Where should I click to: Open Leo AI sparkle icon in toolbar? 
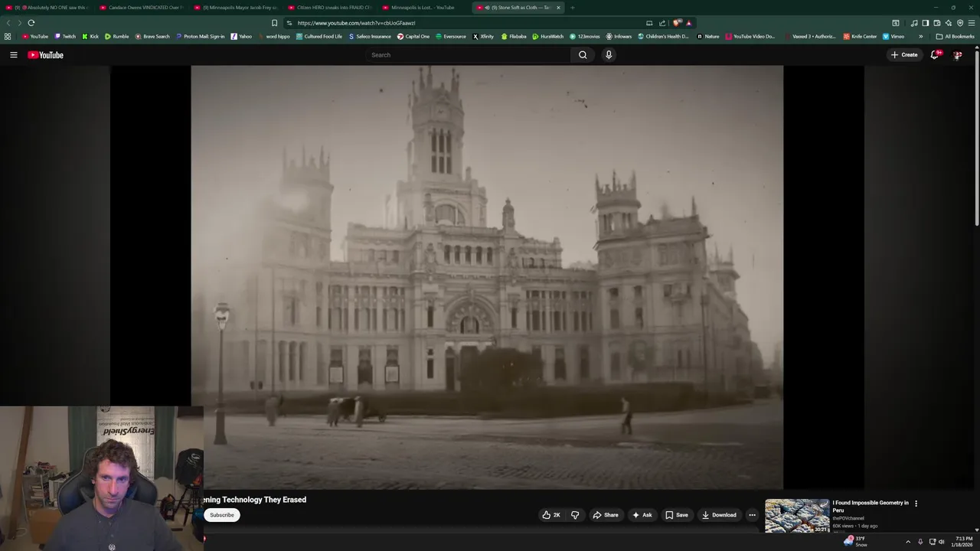click(948, 23)
